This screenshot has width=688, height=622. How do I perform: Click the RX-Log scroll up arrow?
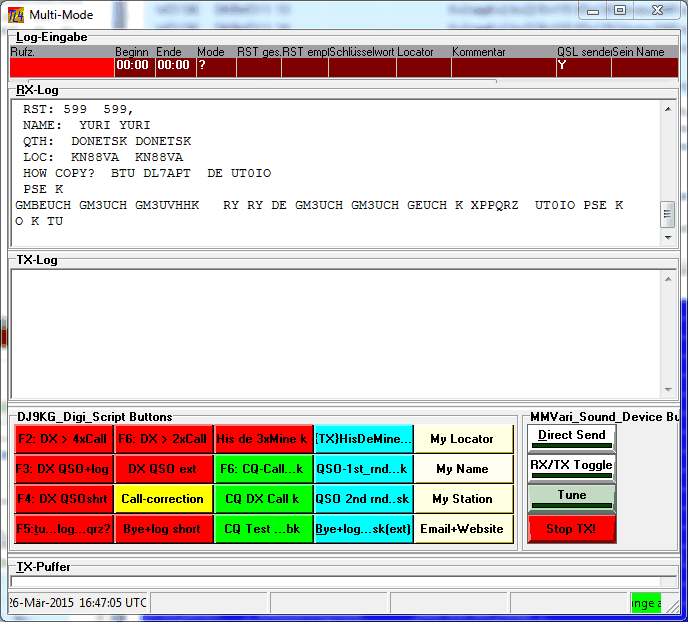[x=668, y=109]
